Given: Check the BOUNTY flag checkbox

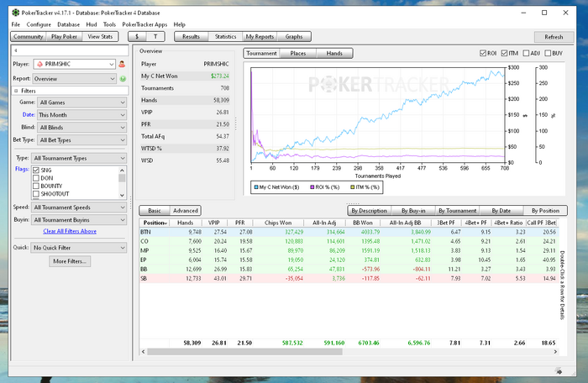Looking at the screenshot, I should tap(36, 186).
